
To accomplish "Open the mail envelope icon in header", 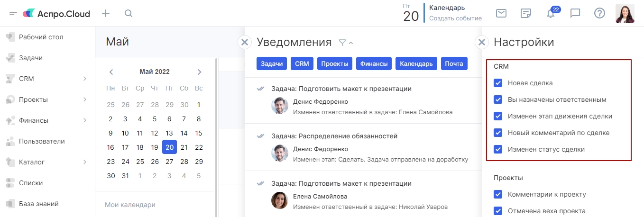I will coord(501,13).
